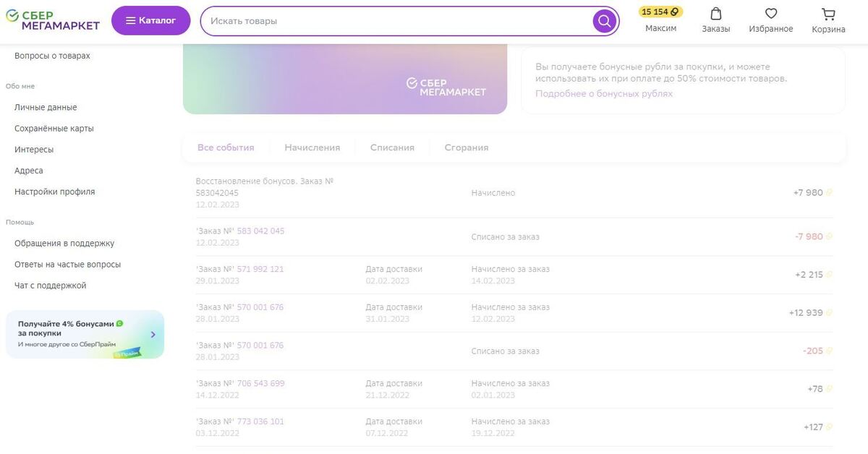Open Вопросы о товарах in sidebar
Viewport: 868px width, 454px height.
[x=52, y=56]
